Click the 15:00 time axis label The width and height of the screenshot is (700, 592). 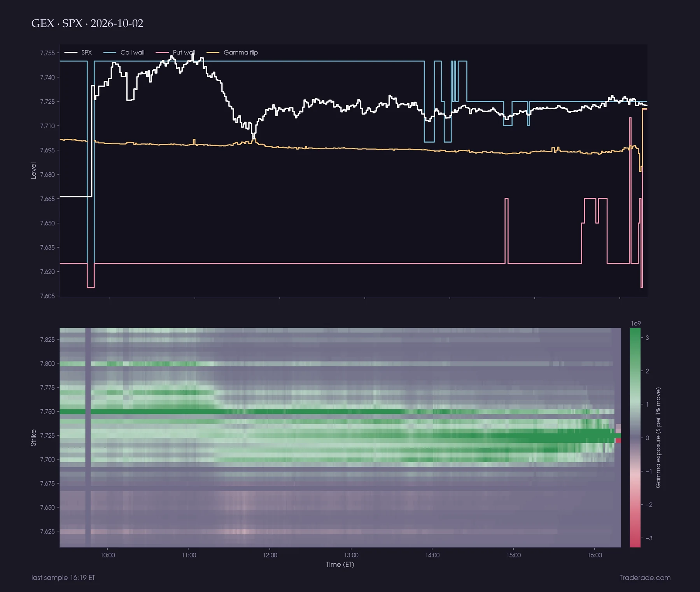coord(513,555)
